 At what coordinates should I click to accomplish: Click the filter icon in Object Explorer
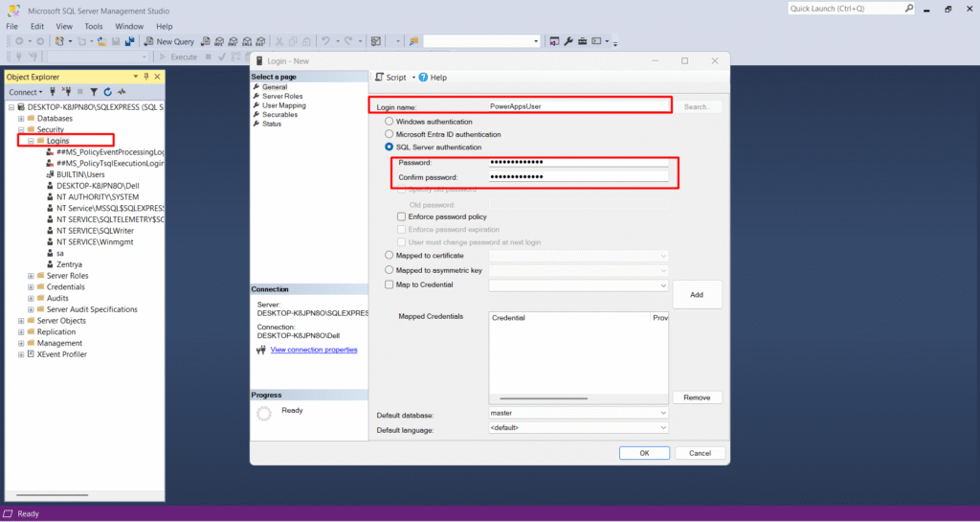[94, 92]
